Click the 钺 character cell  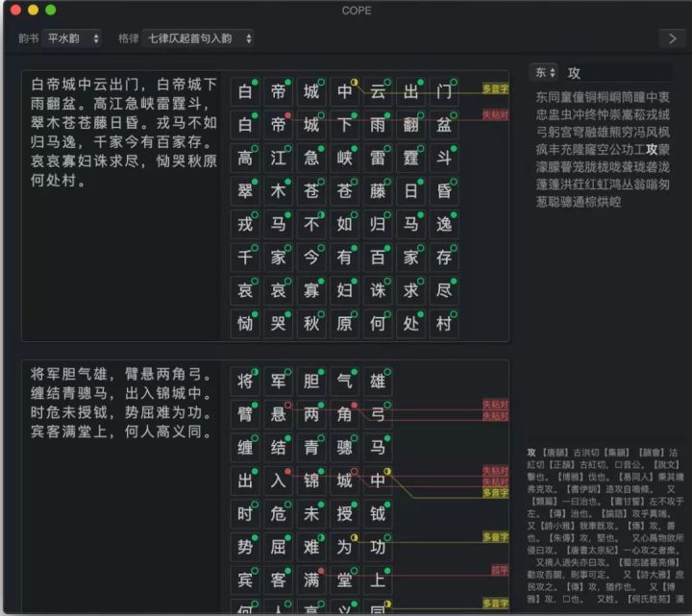378,513
